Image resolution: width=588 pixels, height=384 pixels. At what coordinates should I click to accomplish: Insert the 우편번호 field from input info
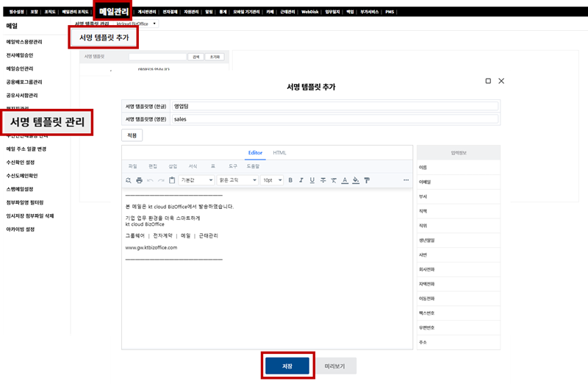[458, 327]
